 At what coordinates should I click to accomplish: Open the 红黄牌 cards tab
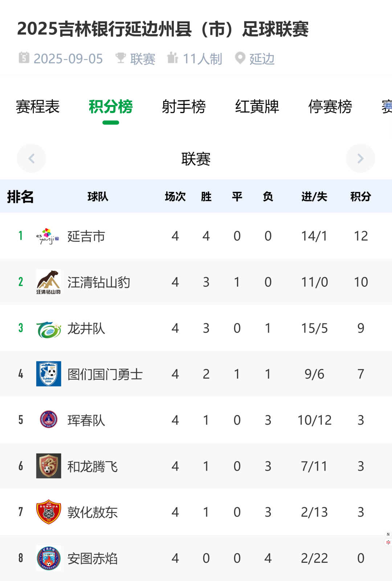point(257,107)
